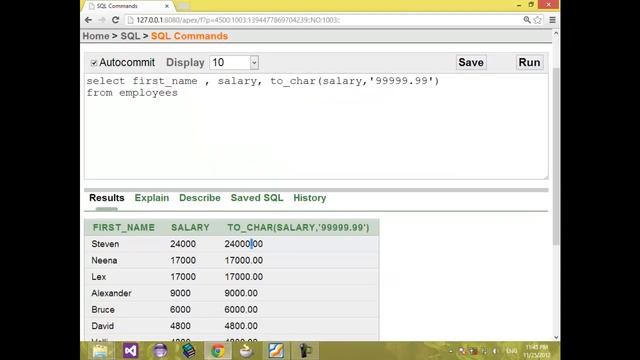The width and height of the screenshot is (640, 360).
Task: Open File Explorer from the taskbar
Action: pos(100,351)
